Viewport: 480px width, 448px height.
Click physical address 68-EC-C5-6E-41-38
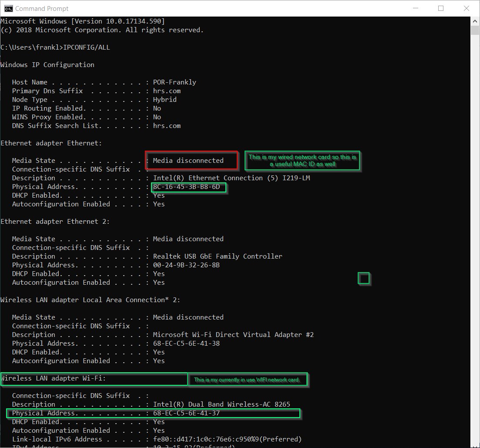(x=186, y=344)
